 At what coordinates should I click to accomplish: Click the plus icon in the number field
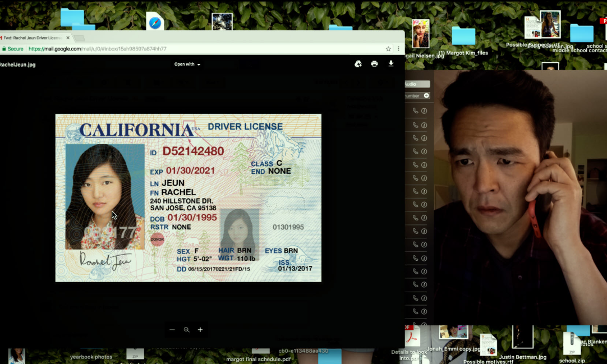pyautogui.click(x=426, y=95)
